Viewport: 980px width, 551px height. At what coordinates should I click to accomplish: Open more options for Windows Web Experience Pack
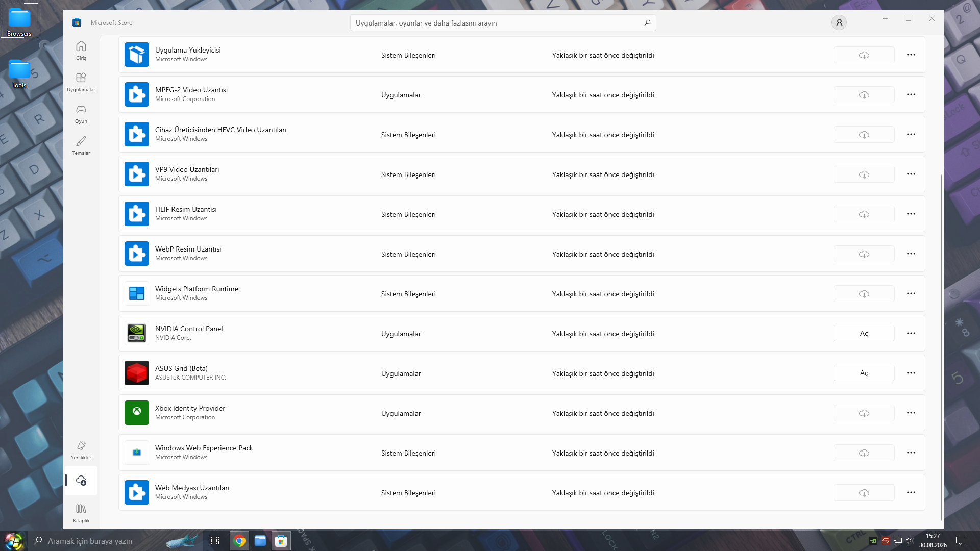click(911, 453)
